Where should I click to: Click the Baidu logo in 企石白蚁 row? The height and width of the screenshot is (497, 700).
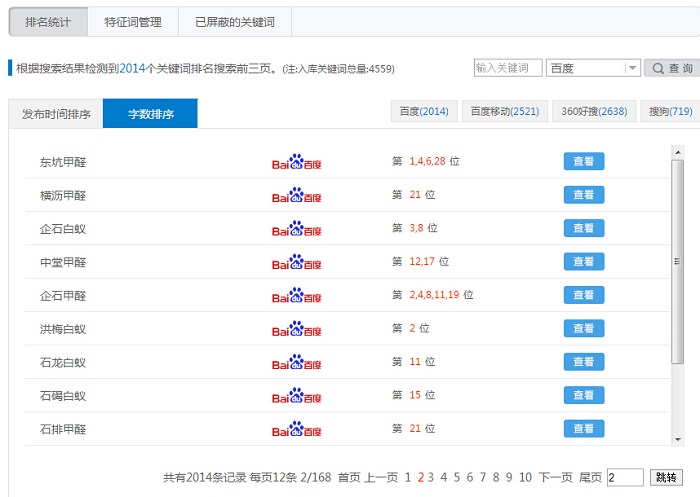tap(297, 228)
